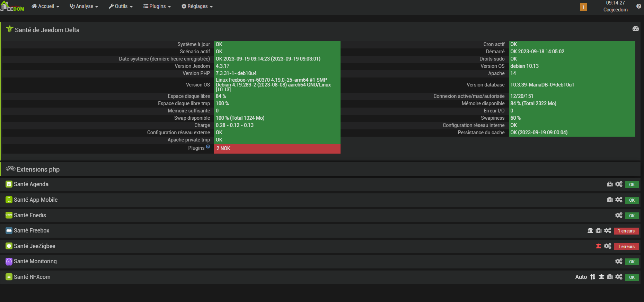Click the green RFXcom plugin icon
644x302 pixels.
(9, 277)
